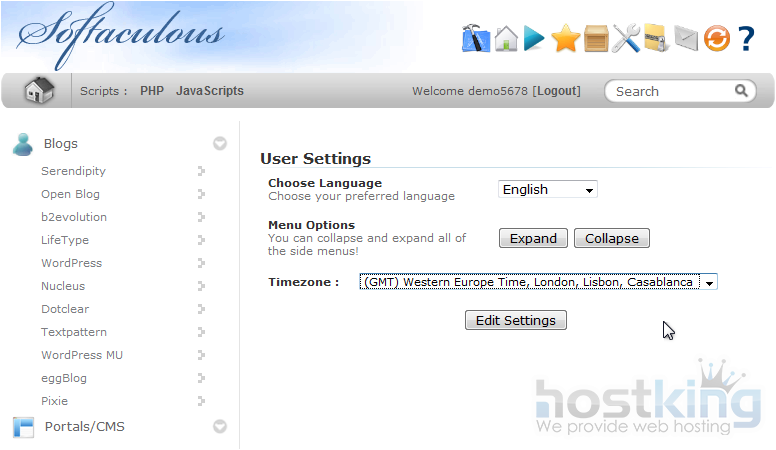Open the wooden crate box icon
The width and height of the screenshot is (776, 450).
tap(596, 39)
